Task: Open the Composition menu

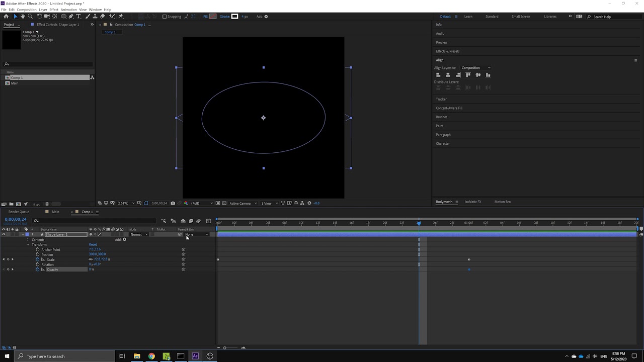Action: (27, 10)
